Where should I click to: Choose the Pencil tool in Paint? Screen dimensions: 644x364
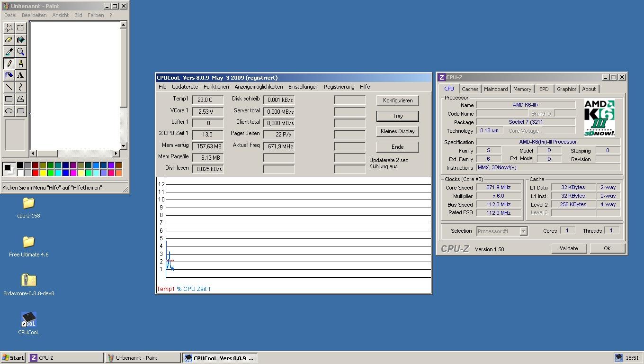pos(9,64)
